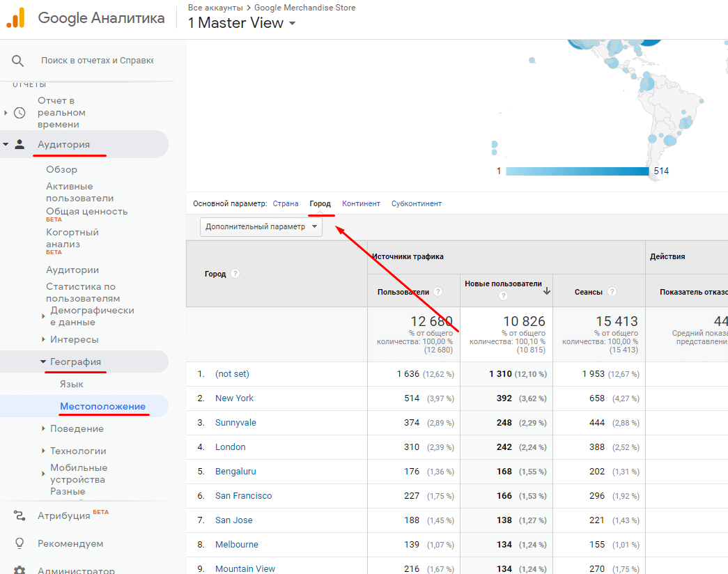Viewport: 728px width, 574px height.
Task: Click total users value 12 680
Action: pos(431,321)
